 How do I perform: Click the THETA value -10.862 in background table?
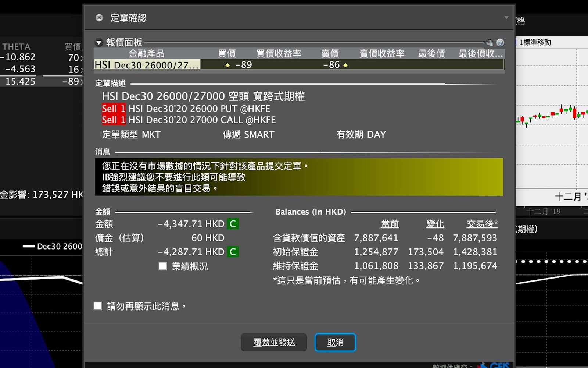point(18,57)
